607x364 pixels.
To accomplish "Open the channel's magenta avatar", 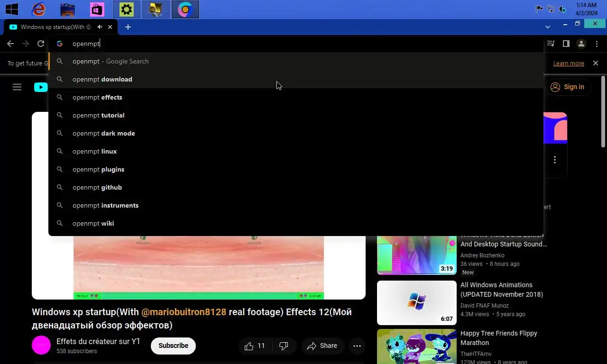I will pos(41,346).
